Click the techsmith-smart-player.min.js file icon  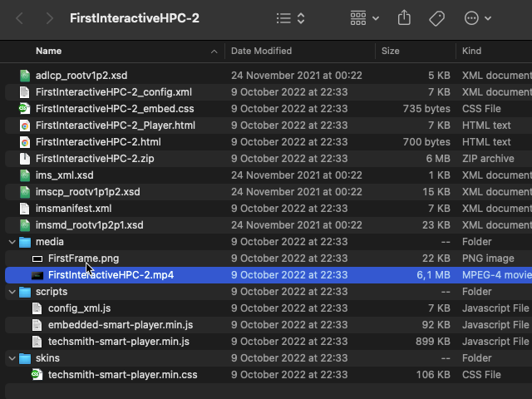point(37,342)
